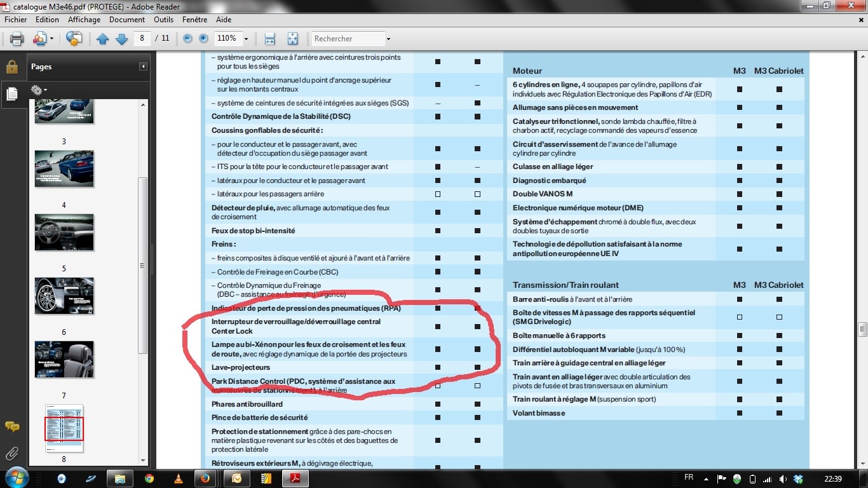The width and height of the screenshot is (868, 488).
Task: Open the volume speaker tray icon
Action: (783, 478)
